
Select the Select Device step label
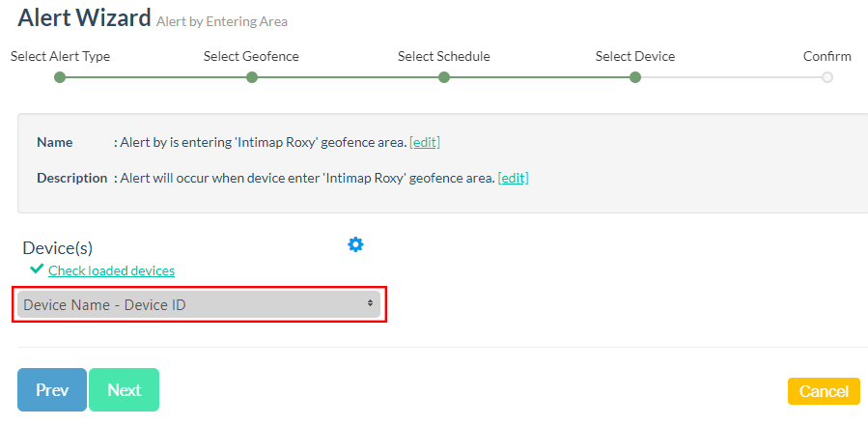[635, 56]
